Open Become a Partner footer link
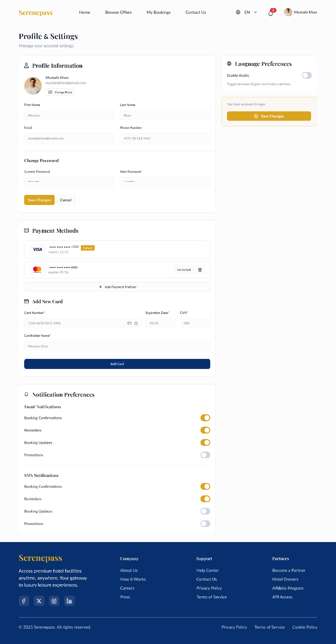The image size is (336, 644). 289,571
